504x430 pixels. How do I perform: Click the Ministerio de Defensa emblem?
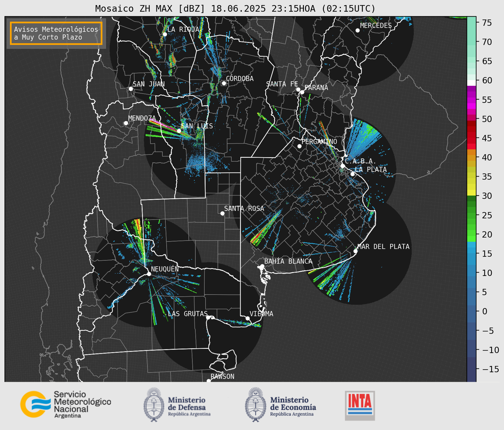point(154,405)
